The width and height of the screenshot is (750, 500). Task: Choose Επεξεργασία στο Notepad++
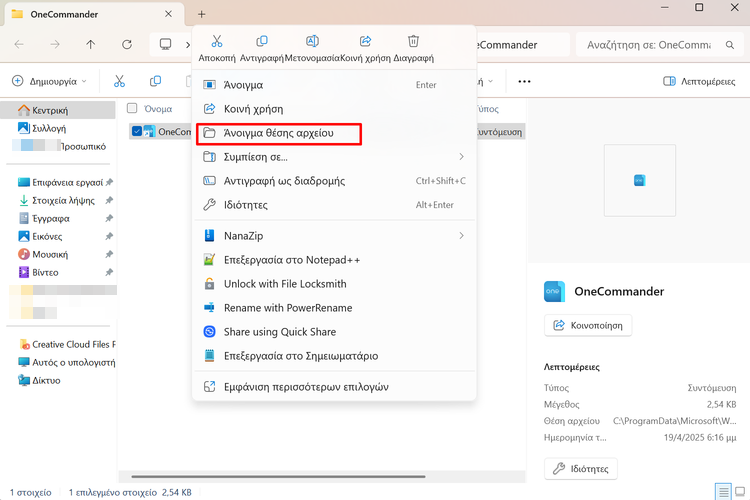tap(334, 260)
